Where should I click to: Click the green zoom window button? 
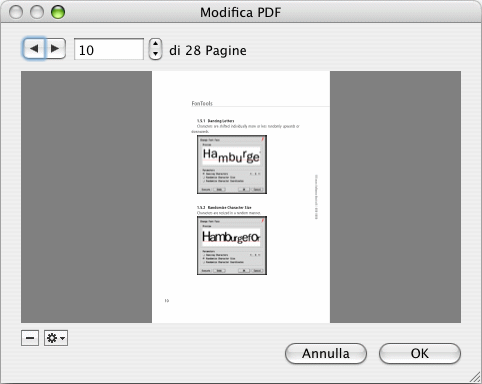58,12
